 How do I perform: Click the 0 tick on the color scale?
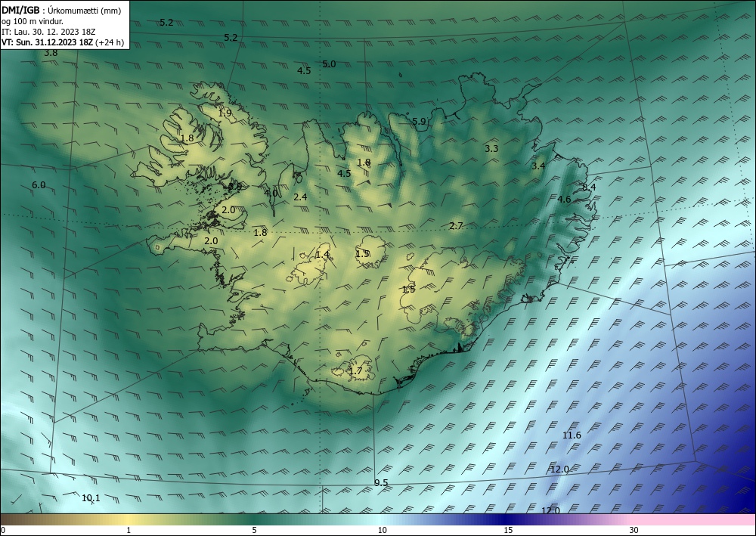[3, 531]
